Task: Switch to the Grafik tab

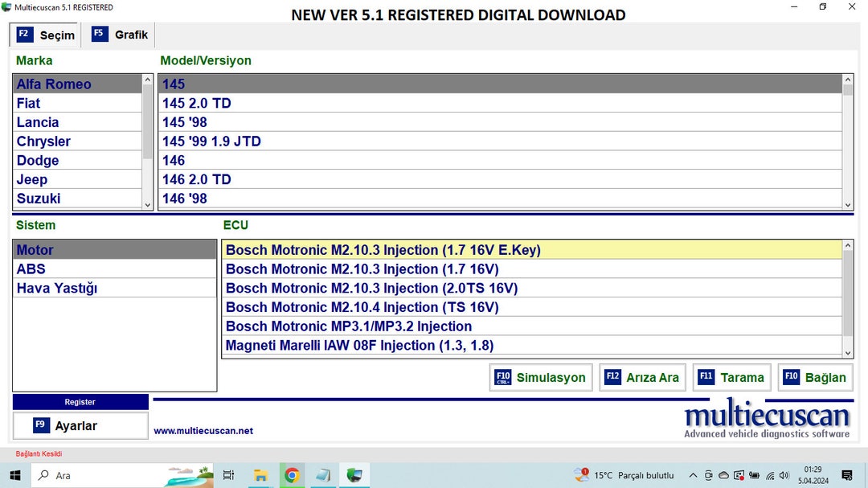Action: [x=119, y=35]
